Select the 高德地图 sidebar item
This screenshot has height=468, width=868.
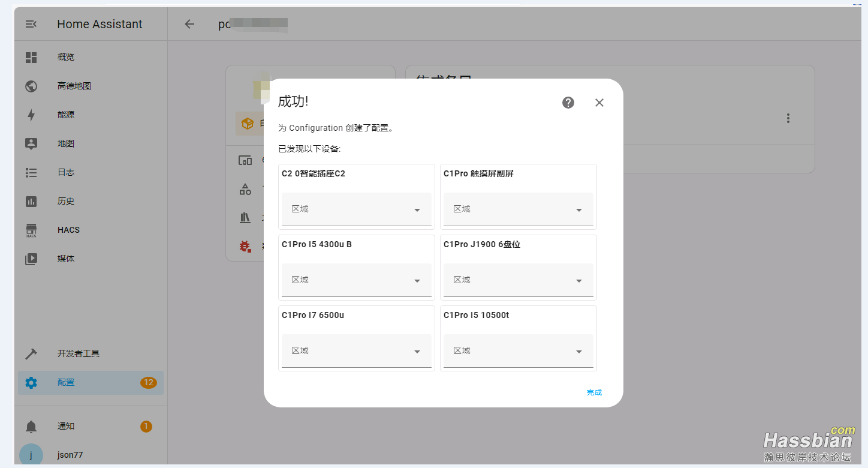91,86
